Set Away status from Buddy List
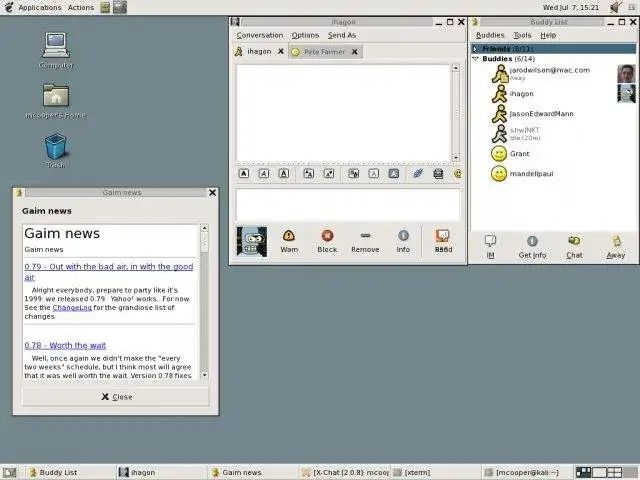Image resolution: width=640 pixels, height=480 pixels. pos(616,247)
